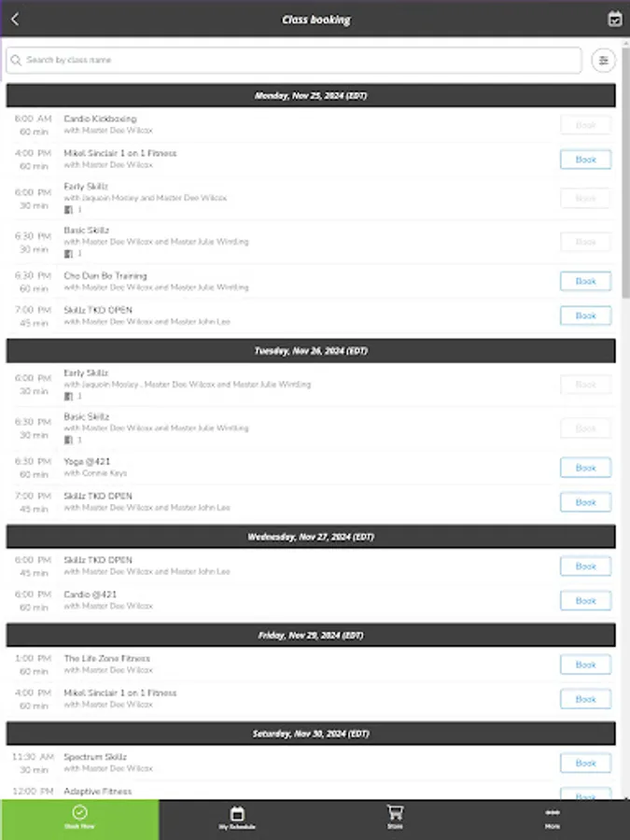Viewport: 630px width, 840px height.
Task: Book The Life Zone Fitness class on Friday
Action: (x=585, y=665)
